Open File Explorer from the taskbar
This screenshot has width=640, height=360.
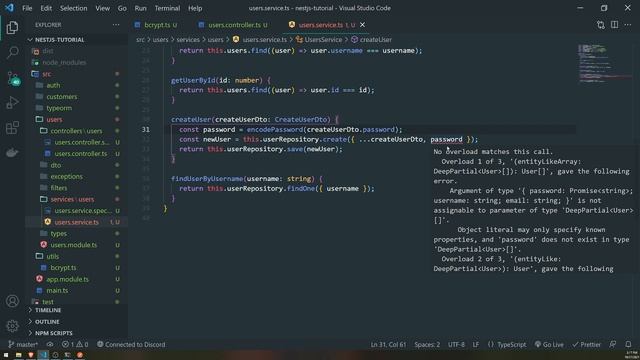tap(18, 355)
